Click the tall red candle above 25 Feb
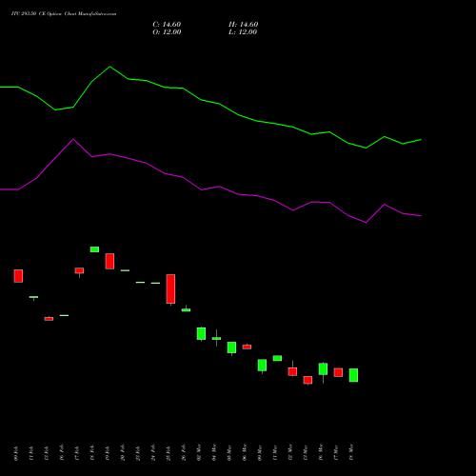The height and width of the screenshot is (476, 476). (x=170, y=289)
